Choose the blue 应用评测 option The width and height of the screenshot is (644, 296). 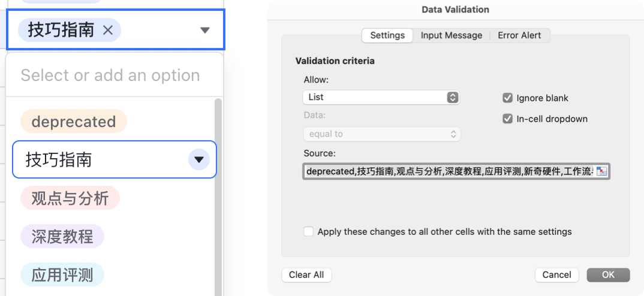[62, 275]
